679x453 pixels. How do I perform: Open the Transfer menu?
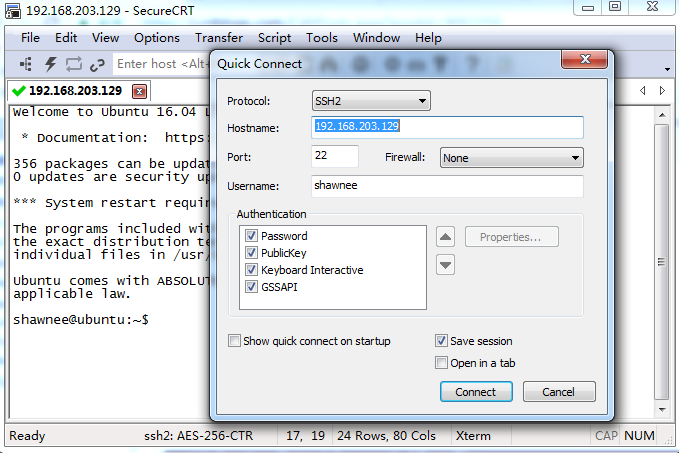(x=219, y=38)
